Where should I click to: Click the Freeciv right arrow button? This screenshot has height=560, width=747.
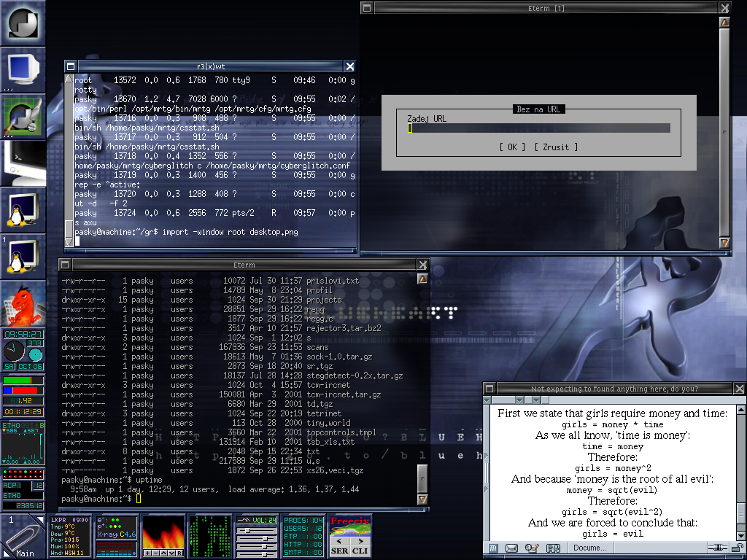(360, 541)
